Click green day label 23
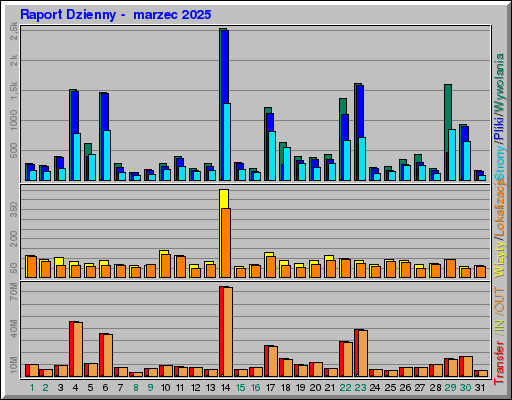Viewport: 512px width, 400px height. 361,388
